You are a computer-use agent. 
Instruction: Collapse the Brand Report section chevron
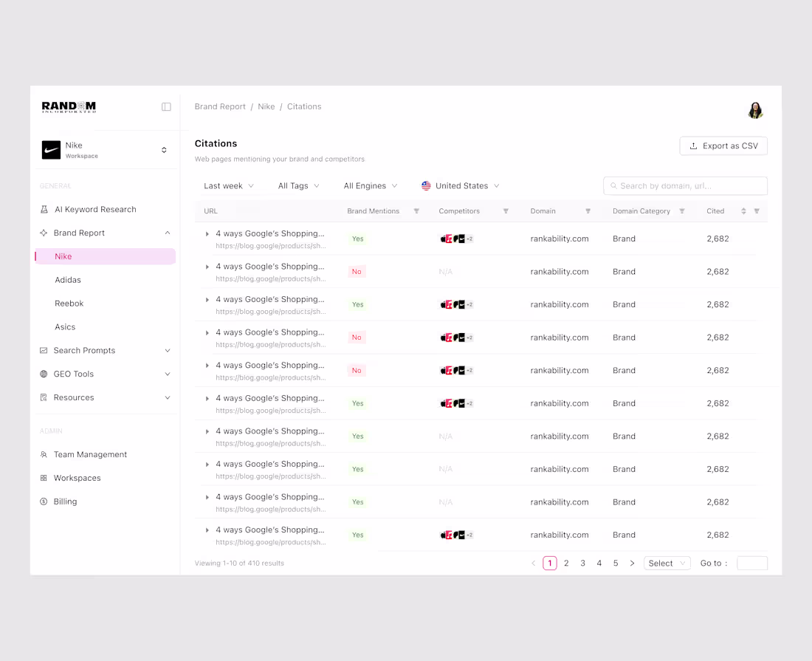pyautogui.click(x=168, y=233)
